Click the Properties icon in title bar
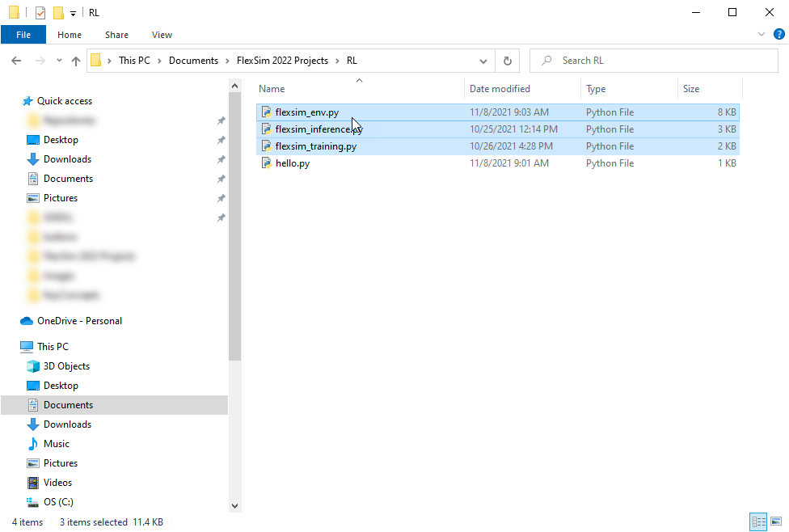Image resolution: width=789 pixels, height=532 pixels. coord(40,13)
